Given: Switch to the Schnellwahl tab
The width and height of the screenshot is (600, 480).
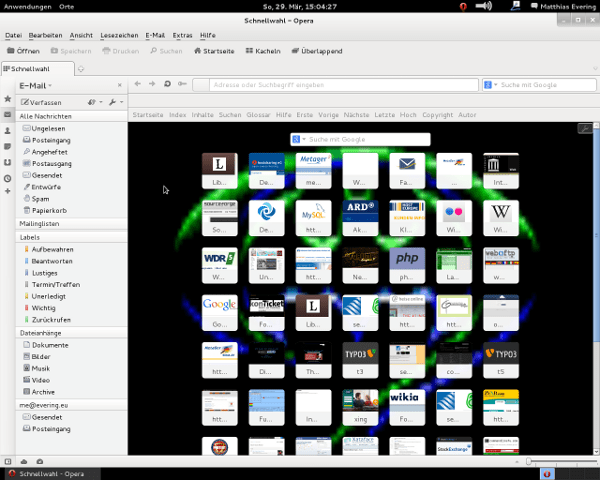Looking at the screenshot, I should click(x=38, y=69).
